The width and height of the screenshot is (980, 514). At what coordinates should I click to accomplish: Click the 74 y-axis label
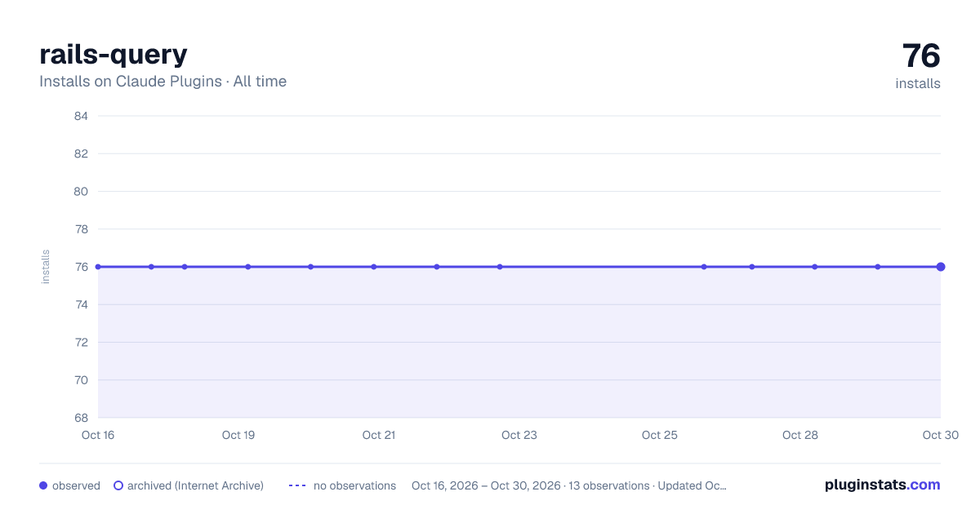click(81, 304)
